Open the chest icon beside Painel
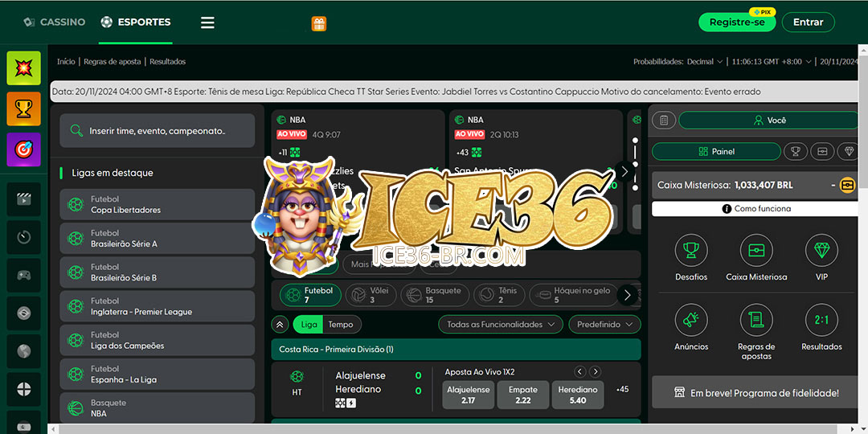 [822, 151]
